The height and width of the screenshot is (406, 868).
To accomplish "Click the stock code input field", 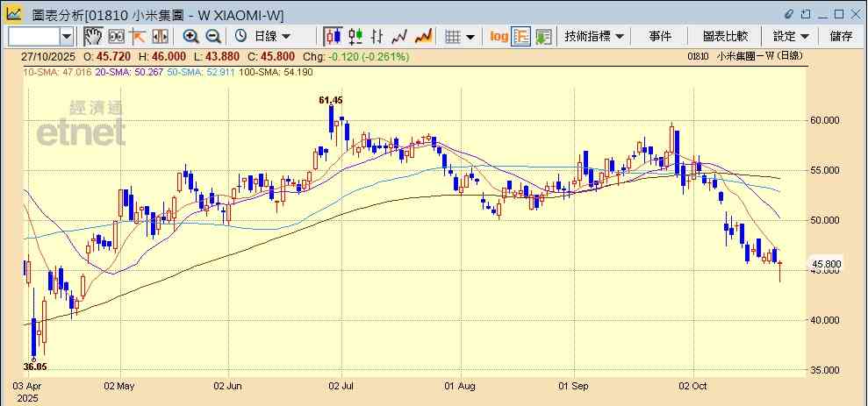I will click(x=33, y=36).
